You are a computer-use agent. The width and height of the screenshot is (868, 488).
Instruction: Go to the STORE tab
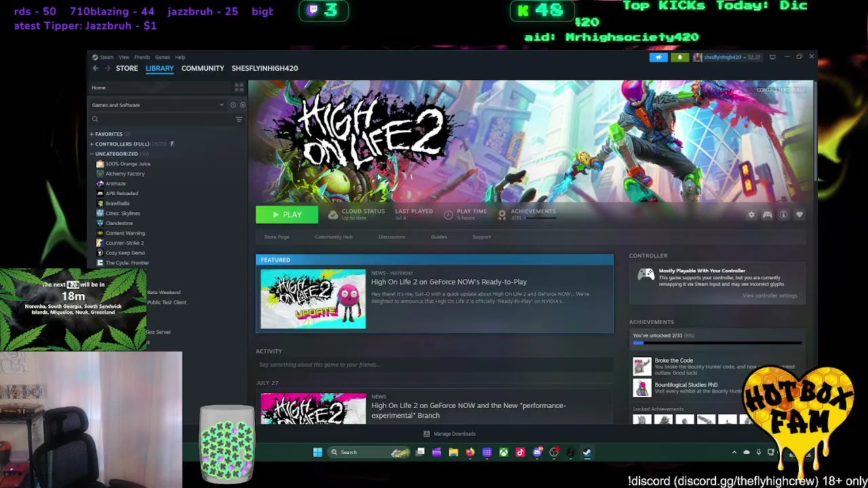[x=127, y=68]
